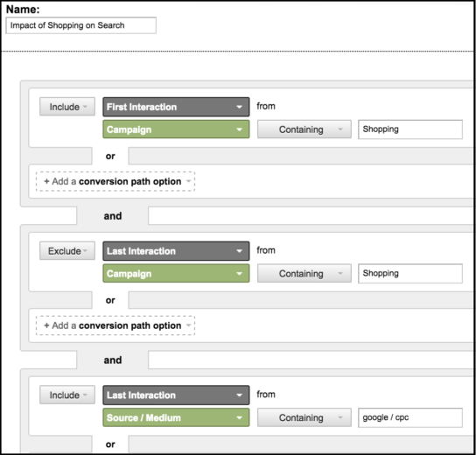Click the first Shopping value field
Image resolution: width=476 pixels, height=455 pixels.
(x=410, y=129)
